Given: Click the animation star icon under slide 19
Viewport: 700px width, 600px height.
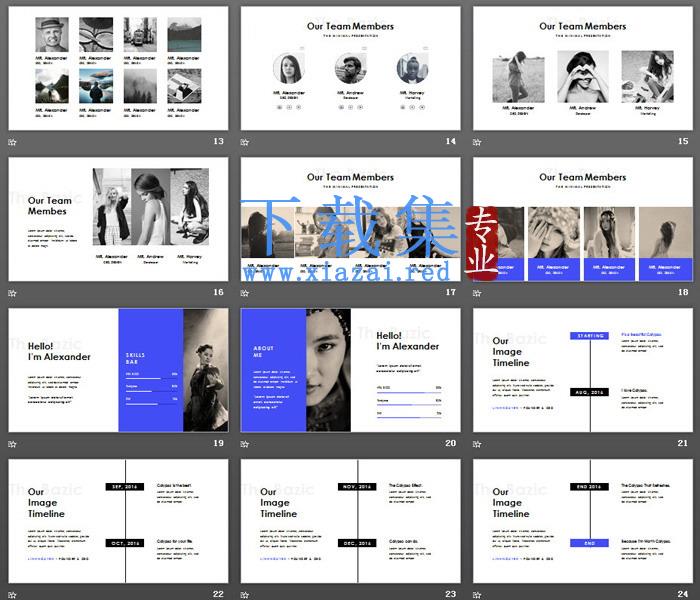Looking at the screenshot, I should pos(12,444).
